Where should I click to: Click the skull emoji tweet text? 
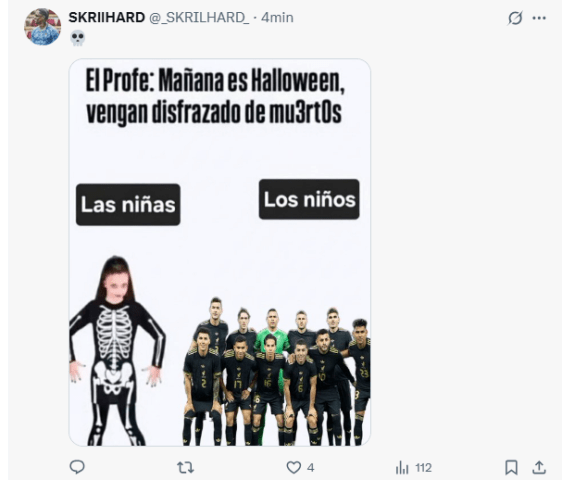77,38
